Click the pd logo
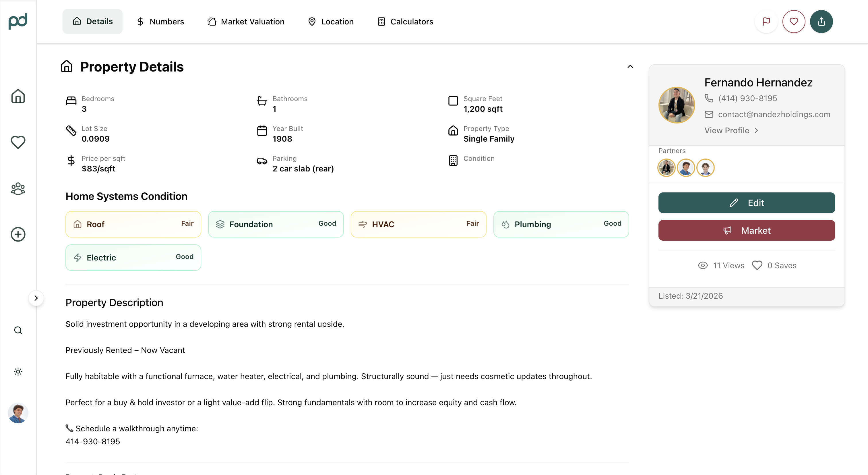The width and height of the screenshot is (868, 475). 18,21
